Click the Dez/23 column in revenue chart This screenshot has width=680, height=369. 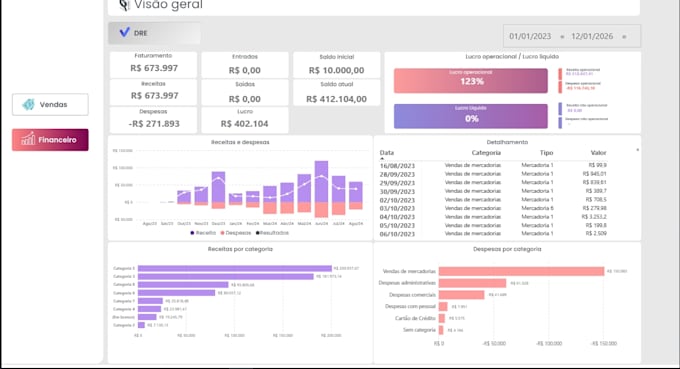[x=218, y=190]
